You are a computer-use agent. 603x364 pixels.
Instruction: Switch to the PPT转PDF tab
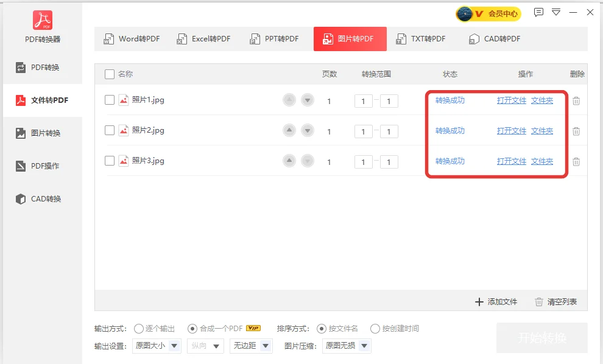274,39
